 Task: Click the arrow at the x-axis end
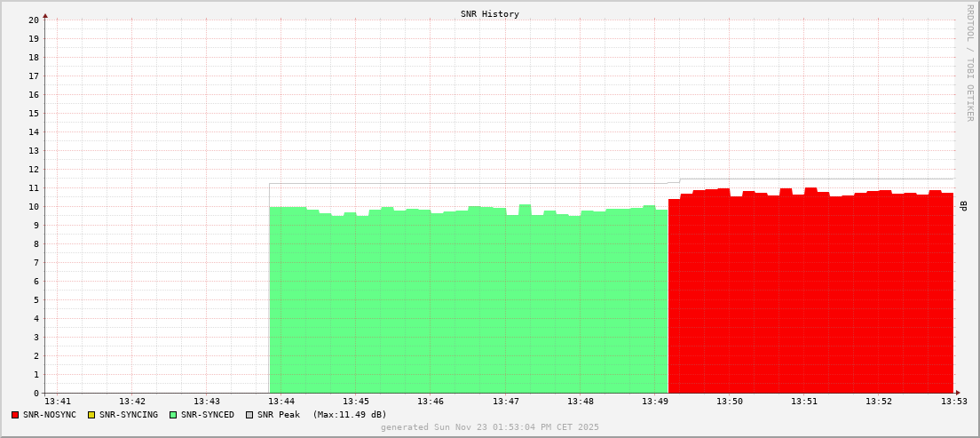click(x=958, y=393)
